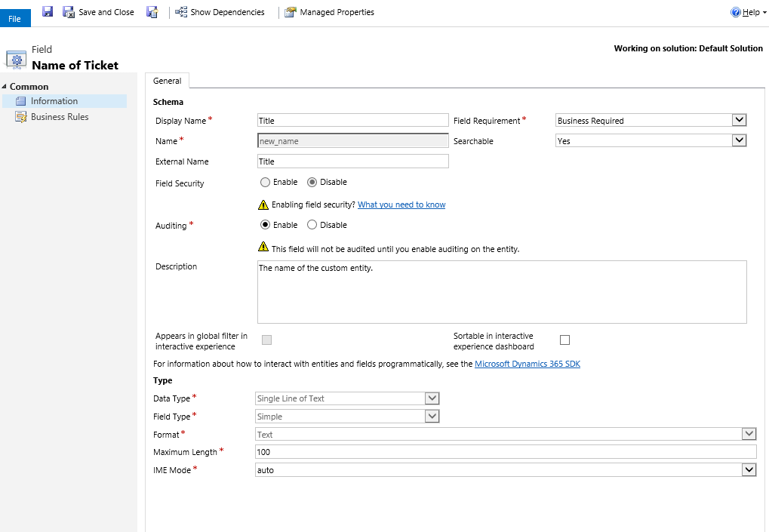Click Working on solution: Default Solution text
Image resolution: width=769 pixels, height=532 pixels.
pos(688,48)
